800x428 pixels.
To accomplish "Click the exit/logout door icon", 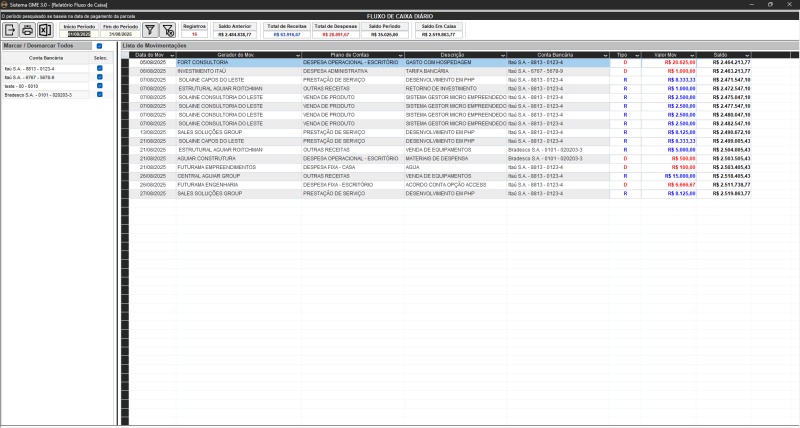I will [11, 30].
